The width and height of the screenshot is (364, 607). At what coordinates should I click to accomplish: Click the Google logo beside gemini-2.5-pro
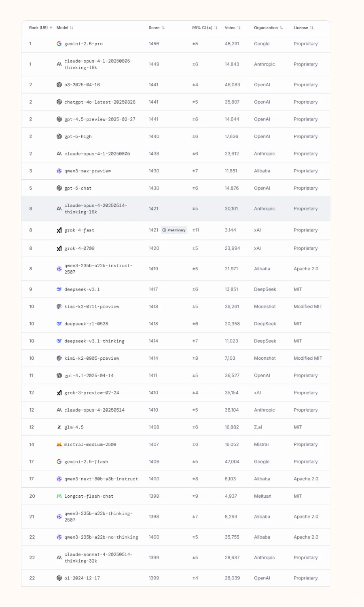pos(59,44)
